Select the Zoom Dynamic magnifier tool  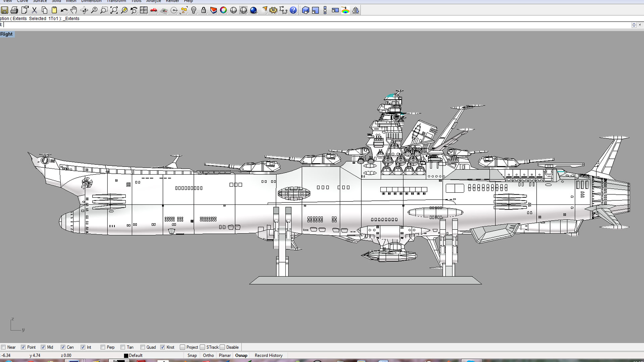94,10
